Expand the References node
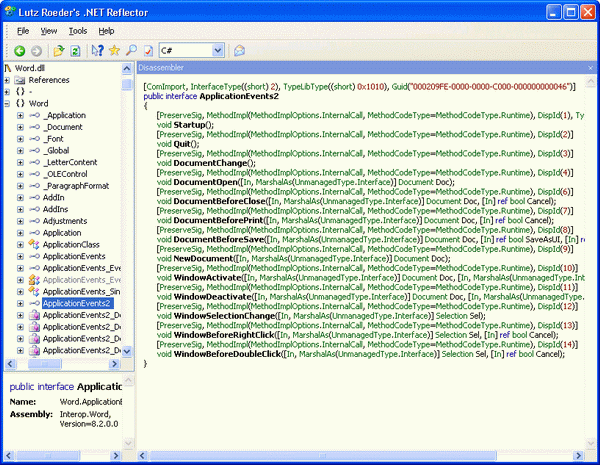Screen dimensions: 600x465 pyautogui.click(x=7, y=80)
